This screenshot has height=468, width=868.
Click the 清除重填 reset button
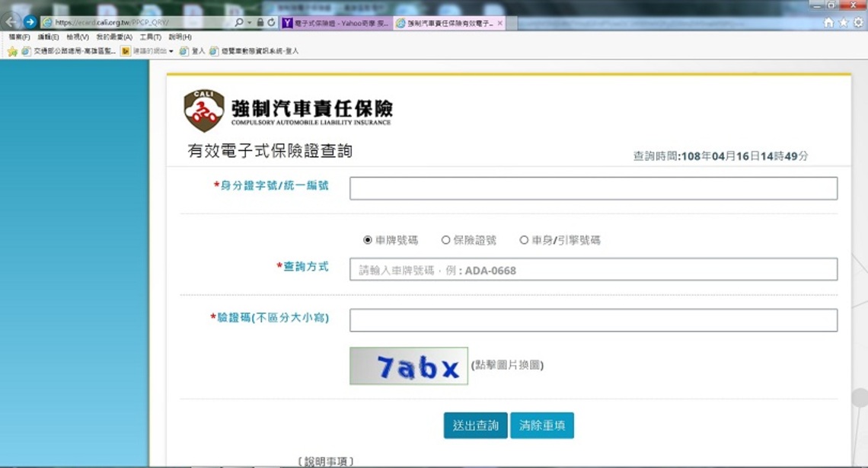(x=542, y=425)
